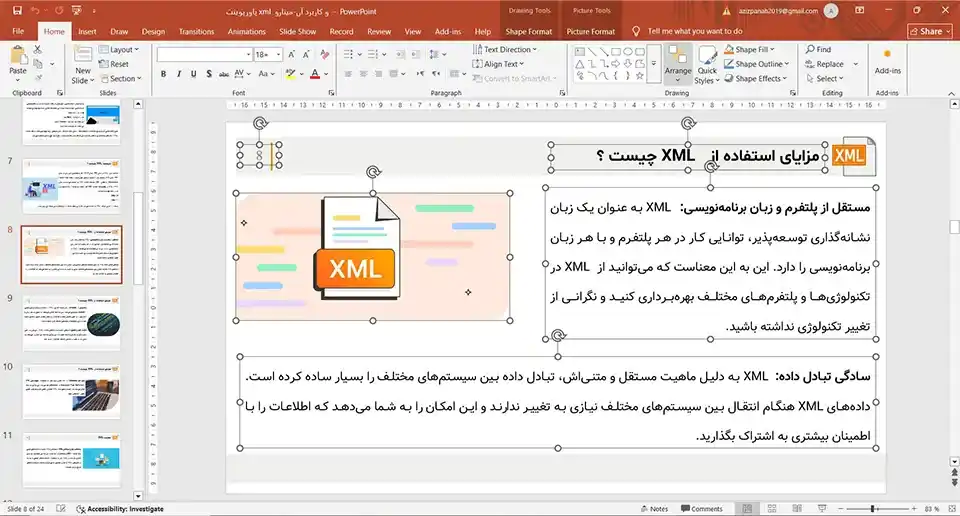Viewport: 960px width, 516px height.
Task: Click the zoom slider in the status bar
Action: click(x=876, y=509)
